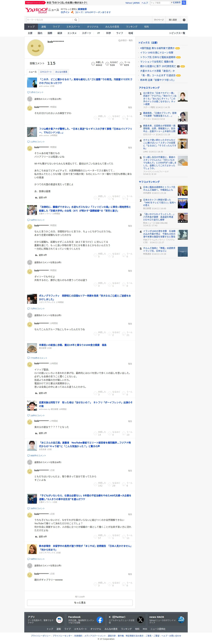Expand 返信先のコメントを見る(3件)

tap(48, 262)
